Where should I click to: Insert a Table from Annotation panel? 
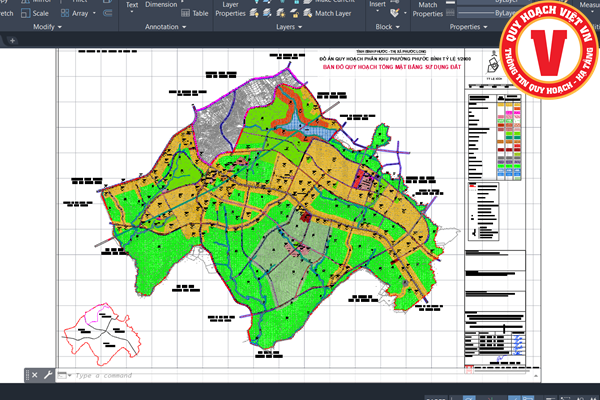(x=195, y=13)
